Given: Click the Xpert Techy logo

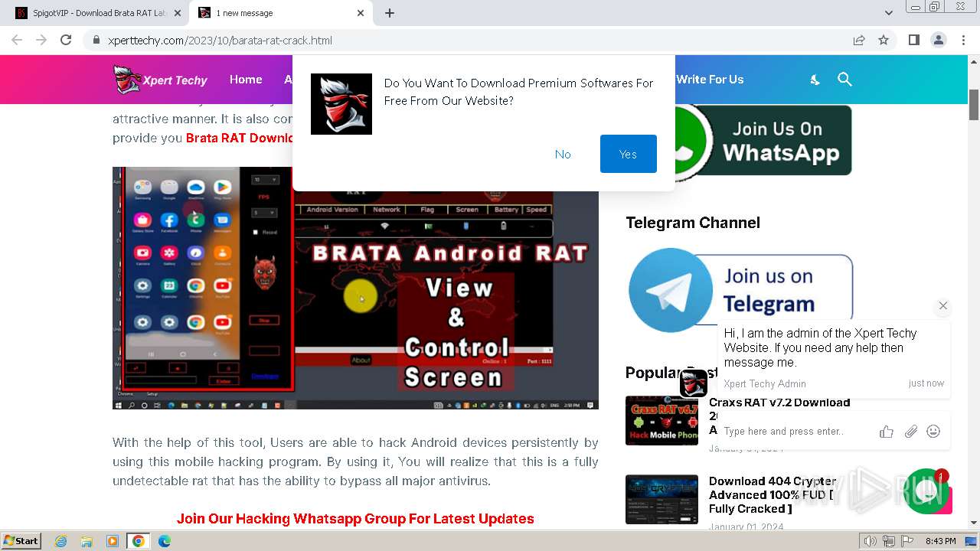Looking at the screenshot, I should pyautogui.click(x=160, y=80).
